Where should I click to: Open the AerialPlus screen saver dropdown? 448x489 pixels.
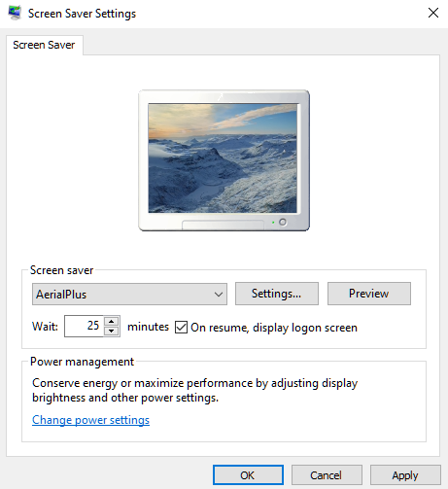[129, 295]
